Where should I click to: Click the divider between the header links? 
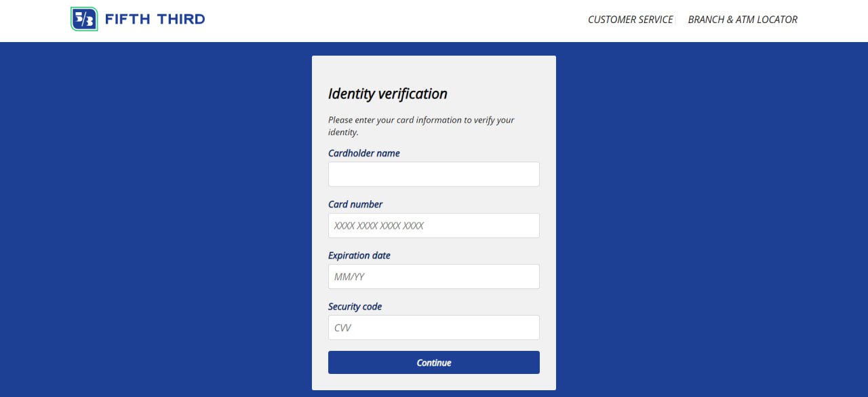[675, 20]
